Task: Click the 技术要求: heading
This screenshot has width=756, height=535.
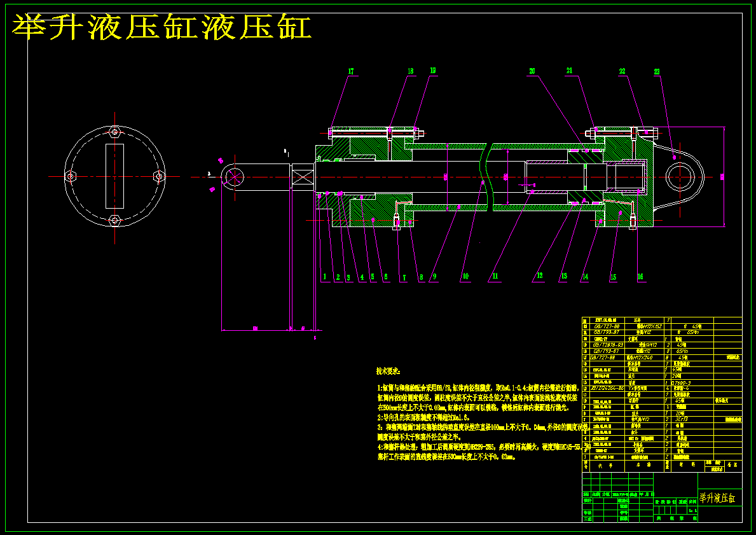Action: 388,371
